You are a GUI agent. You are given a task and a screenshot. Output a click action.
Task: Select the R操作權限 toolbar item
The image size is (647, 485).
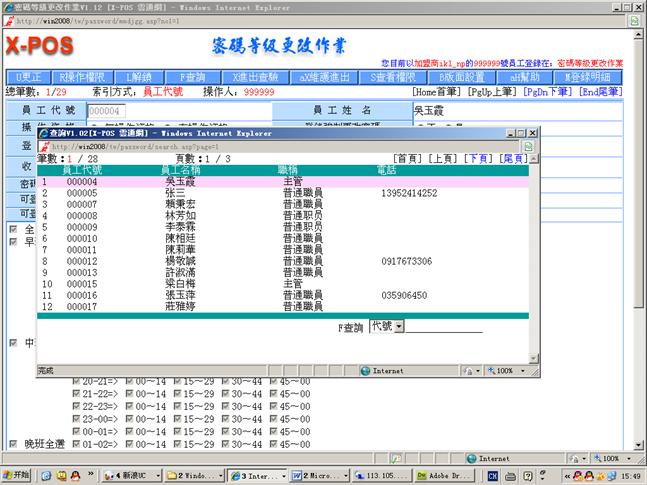coord(83,77)
